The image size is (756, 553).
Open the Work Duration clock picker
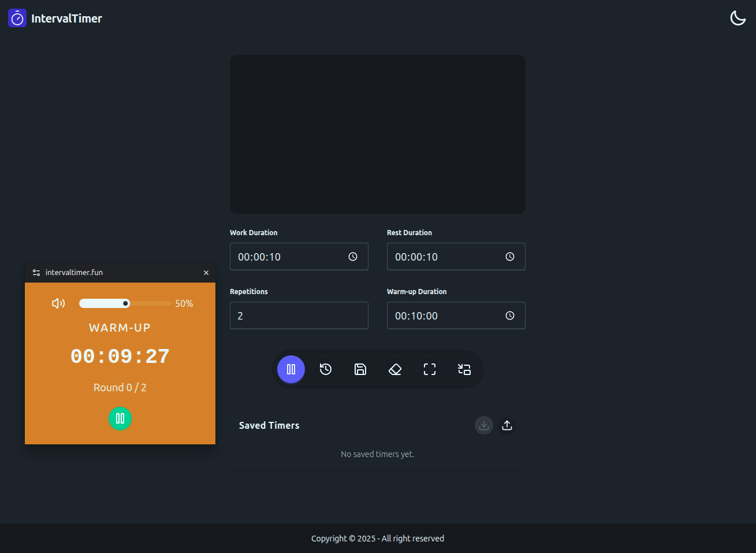pyautogui.click(x=353, y=257)
